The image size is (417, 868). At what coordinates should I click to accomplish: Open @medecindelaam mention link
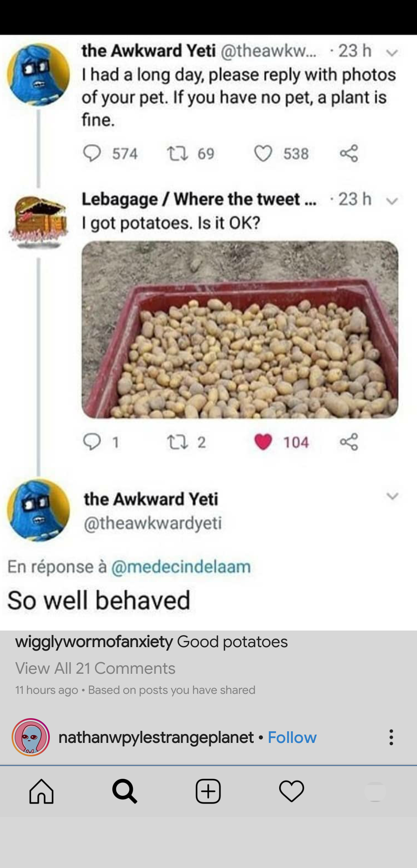click(181, 566)
